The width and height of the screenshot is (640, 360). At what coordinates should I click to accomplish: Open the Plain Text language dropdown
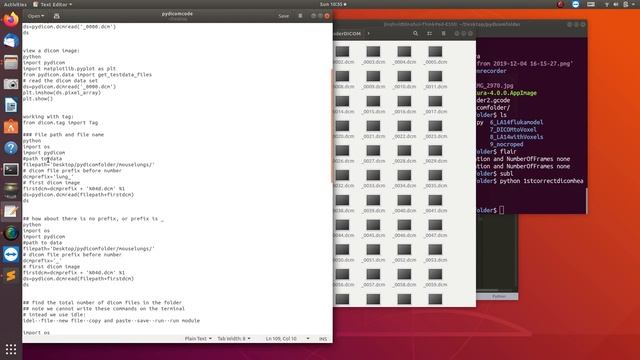[x=198, y=338]
